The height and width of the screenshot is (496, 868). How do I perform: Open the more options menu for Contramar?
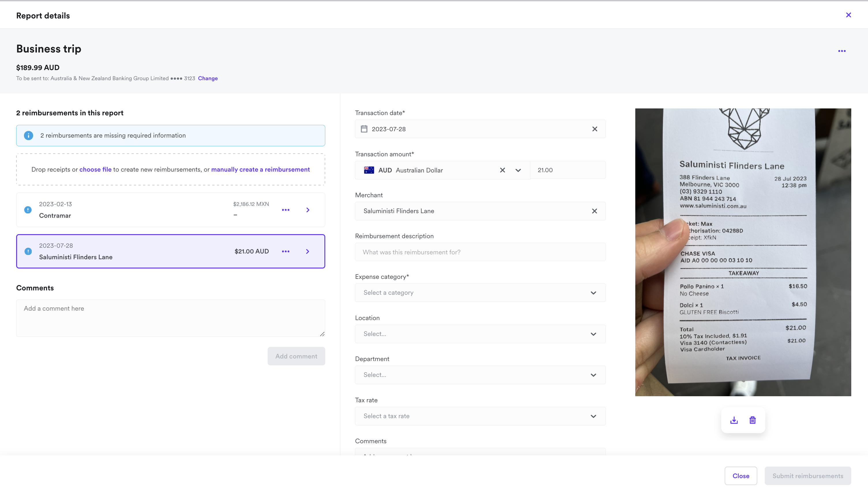coord(285,210)
